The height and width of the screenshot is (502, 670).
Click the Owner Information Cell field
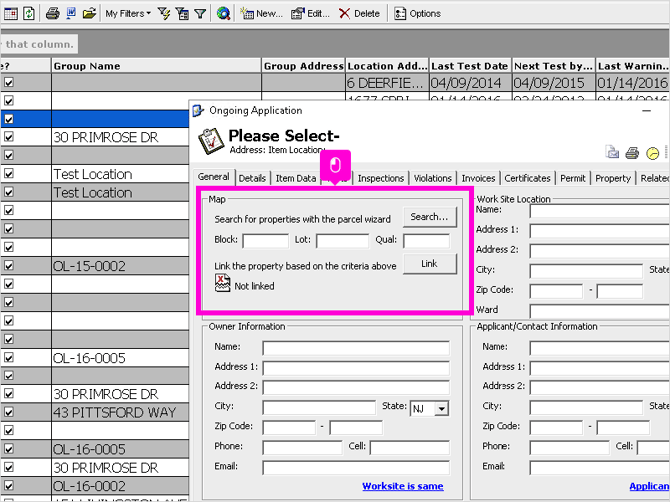[x=409, y=447]
